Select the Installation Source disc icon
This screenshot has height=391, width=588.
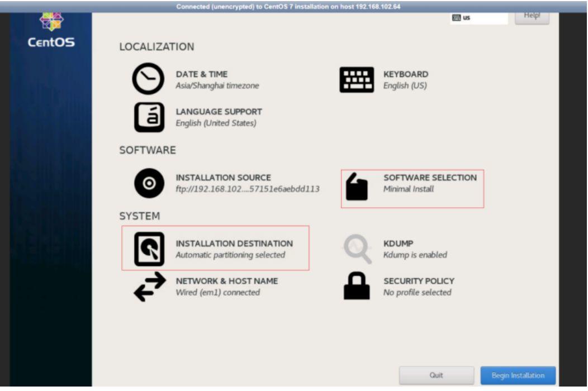pyautogui.click(x=149, y=183)
